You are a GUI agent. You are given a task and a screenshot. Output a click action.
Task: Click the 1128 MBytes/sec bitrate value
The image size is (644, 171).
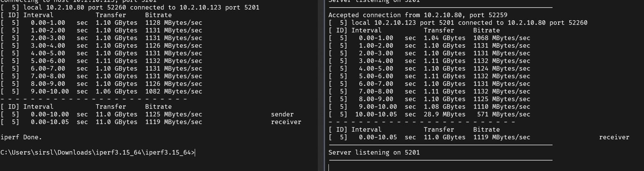tap(174, 23)
